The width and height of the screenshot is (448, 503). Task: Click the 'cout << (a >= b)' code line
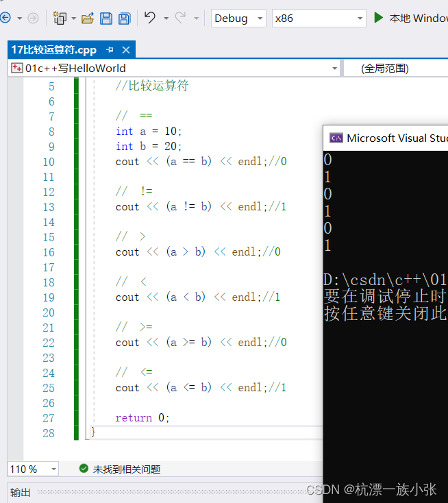click(x=201, y=342)
